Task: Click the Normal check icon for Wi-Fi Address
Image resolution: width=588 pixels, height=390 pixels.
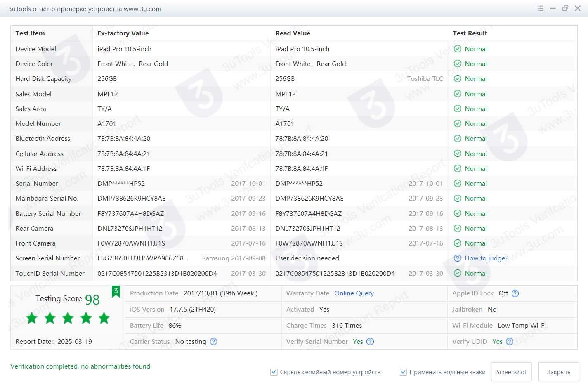Action: pos(458,168)
